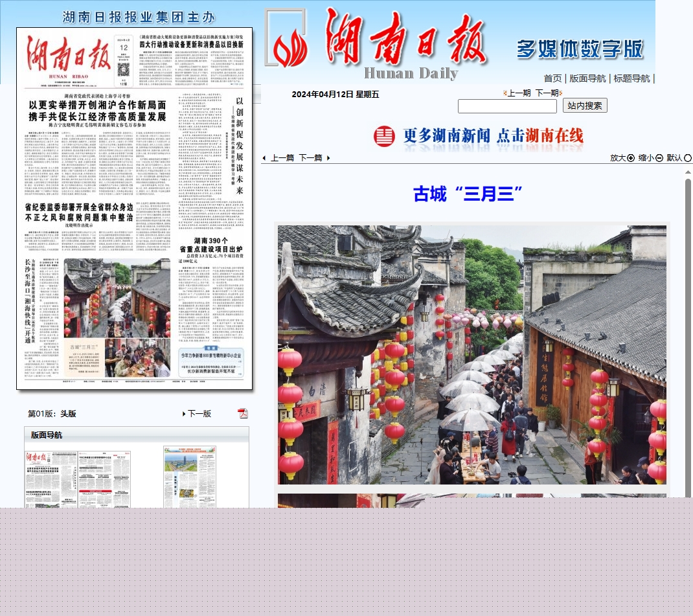Go to next issue 下一期

548,93
